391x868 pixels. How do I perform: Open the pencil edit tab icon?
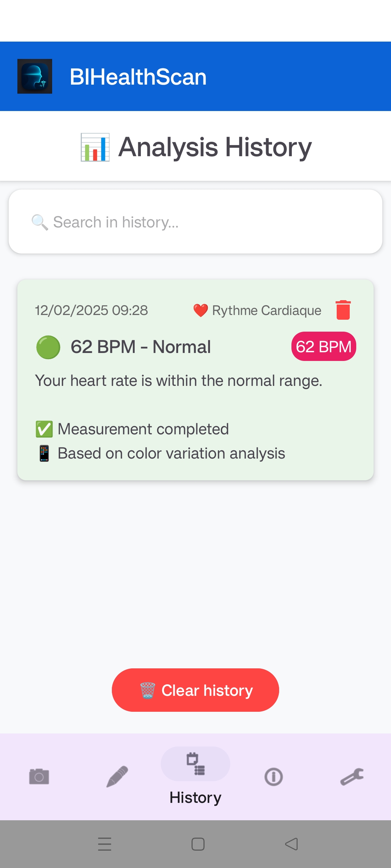pos(117,776)
